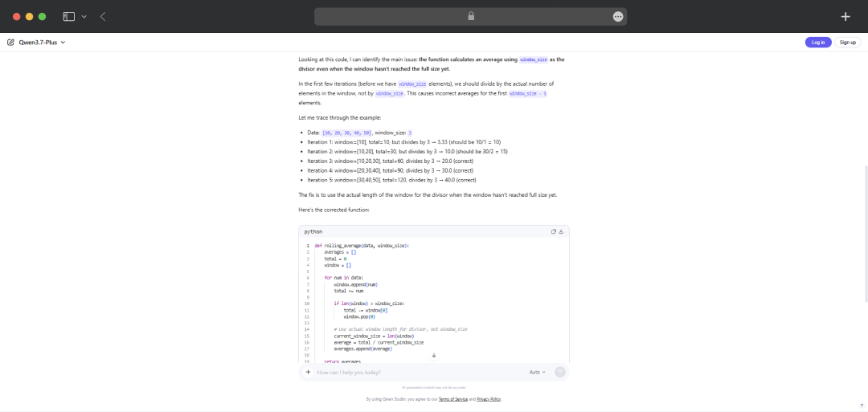Viewport: 868px width, 412px height.
Task: Click code line 'for num in data:'
Action: pos(344,278)
